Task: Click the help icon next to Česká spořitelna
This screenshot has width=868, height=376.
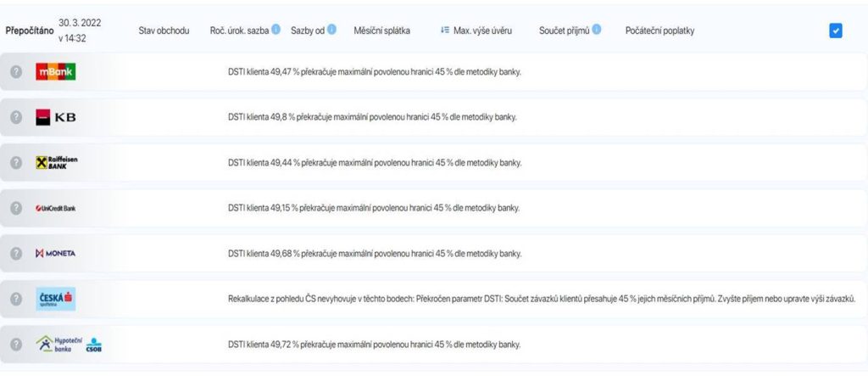Action: click(16, 299)
